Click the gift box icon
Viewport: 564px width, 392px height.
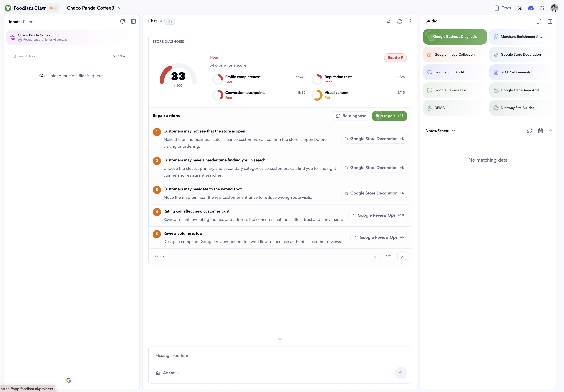click(x=542, y=8)
